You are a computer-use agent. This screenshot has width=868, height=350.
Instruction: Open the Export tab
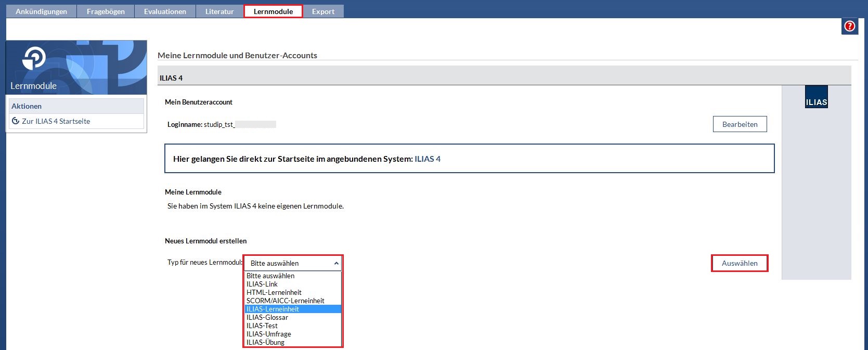click(323, 11)
